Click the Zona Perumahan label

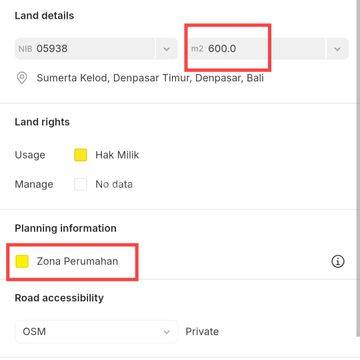click(77, 261)
